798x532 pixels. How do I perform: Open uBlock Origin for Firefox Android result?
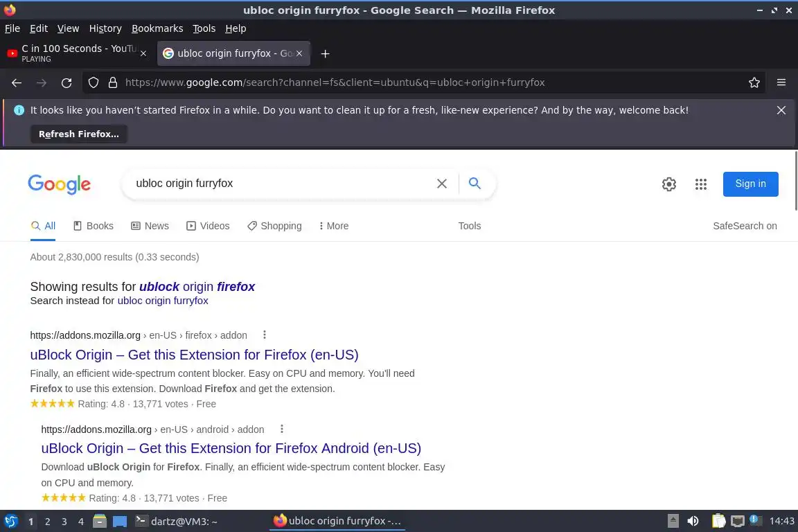coord(231,448)
